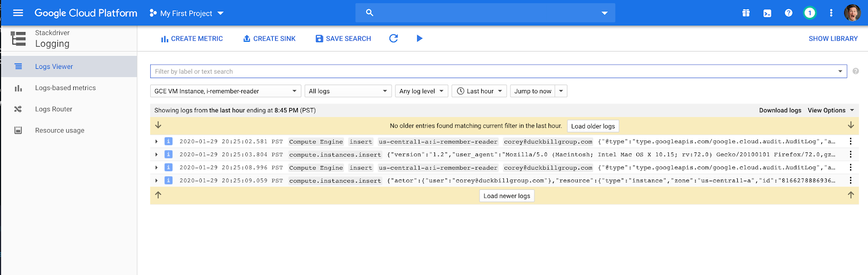Activate Cloud Shell terminal icon

767,13
